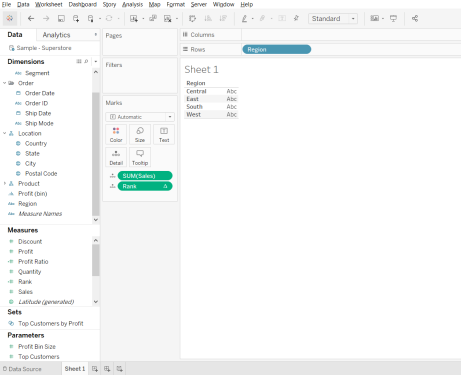Screen dimensions: 461x375
Task: Click the Redo forward arrow
Action: tap(46, 18)
